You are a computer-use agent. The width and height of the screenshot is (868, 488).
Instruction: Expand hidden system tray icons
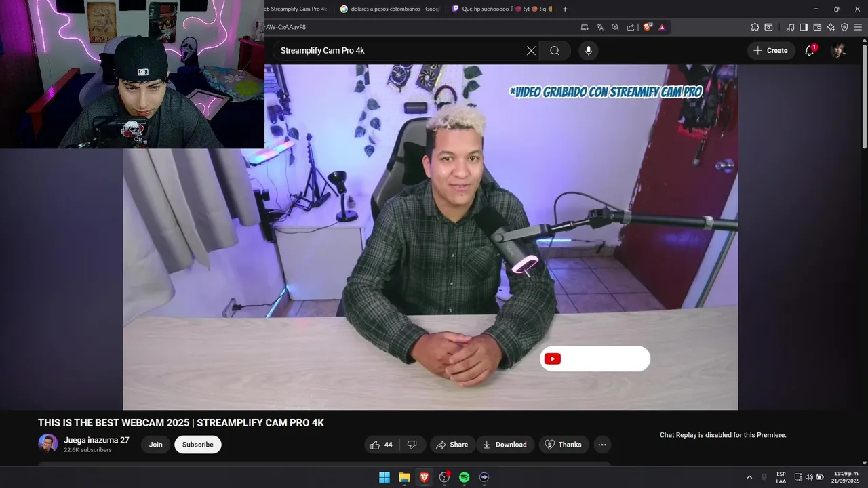[749, 477]
